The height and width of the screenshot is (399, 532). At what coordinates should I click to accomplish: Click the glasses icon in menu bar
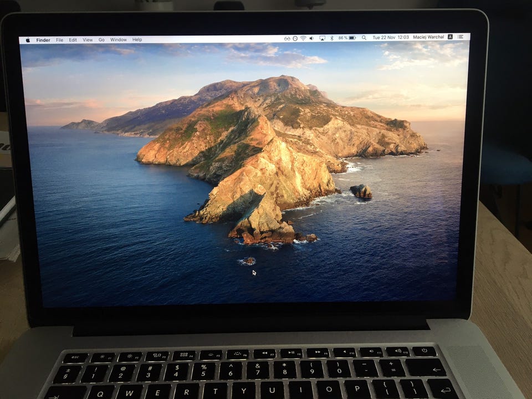pyautogui.click(x=287, y=38)
